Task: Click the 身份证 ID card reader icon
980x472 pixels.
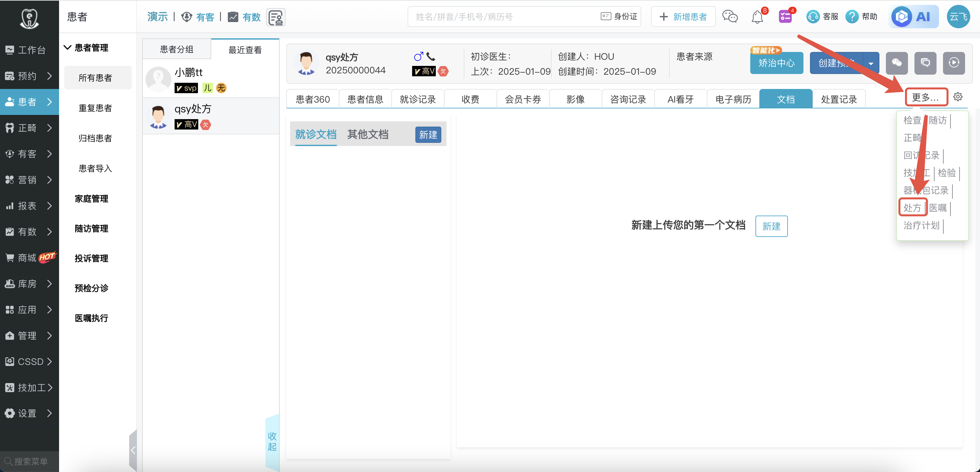Action: click(606, 16)
